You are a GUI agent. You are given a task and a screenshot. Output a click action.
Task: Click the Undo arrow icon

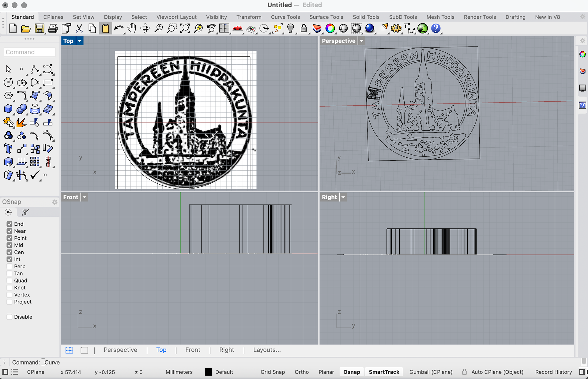119,28
